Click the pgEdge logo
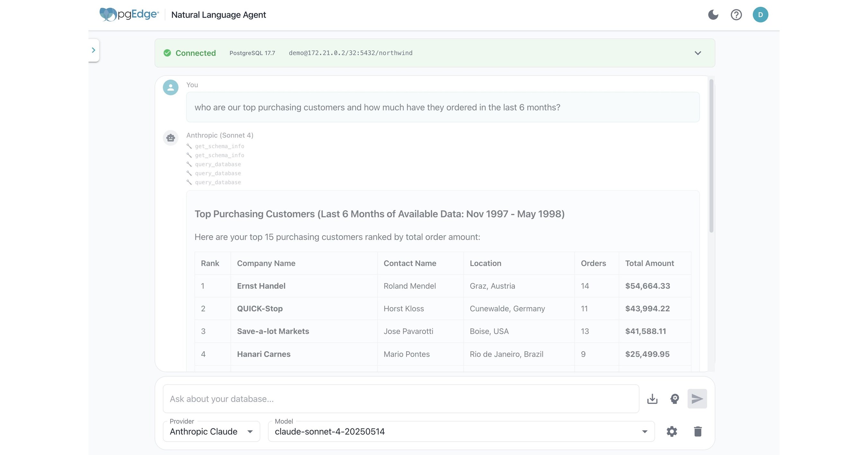This screenshot has height=455, width=868. (128, 14)
